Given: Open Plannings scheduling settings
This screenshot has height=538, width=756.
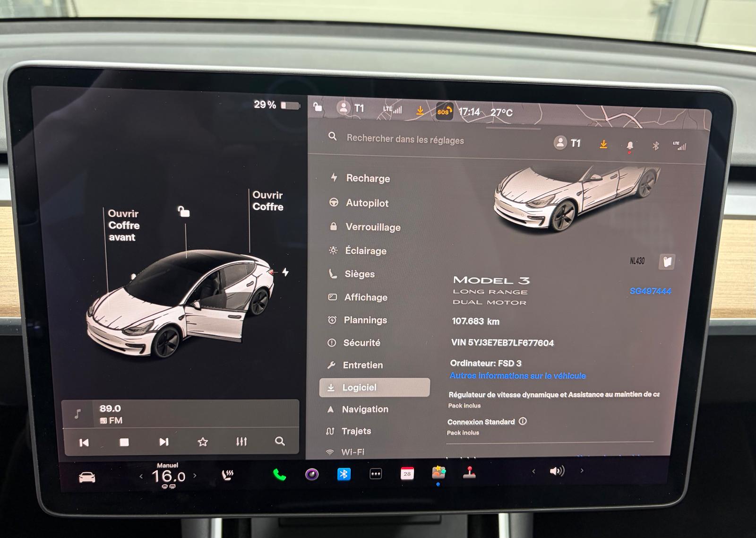Looking at the screenshot, I should tap(357, 320).
